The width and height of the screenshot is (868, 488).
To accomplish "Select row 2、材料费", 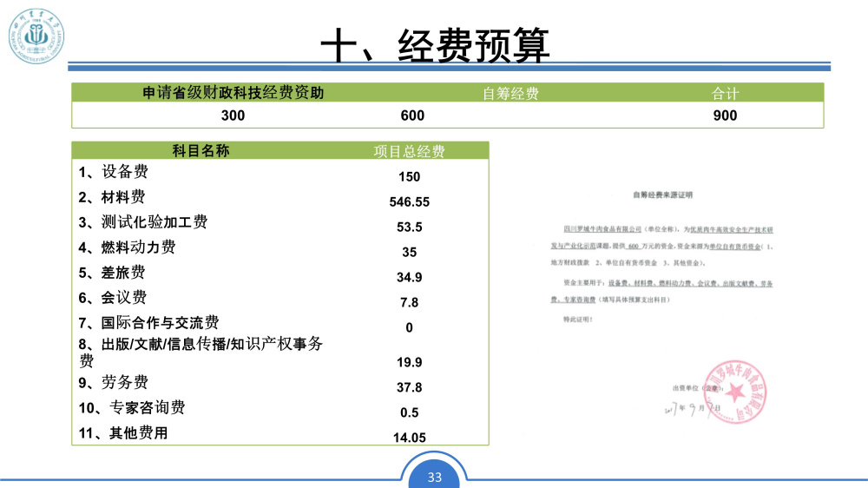I will (112, 196).
